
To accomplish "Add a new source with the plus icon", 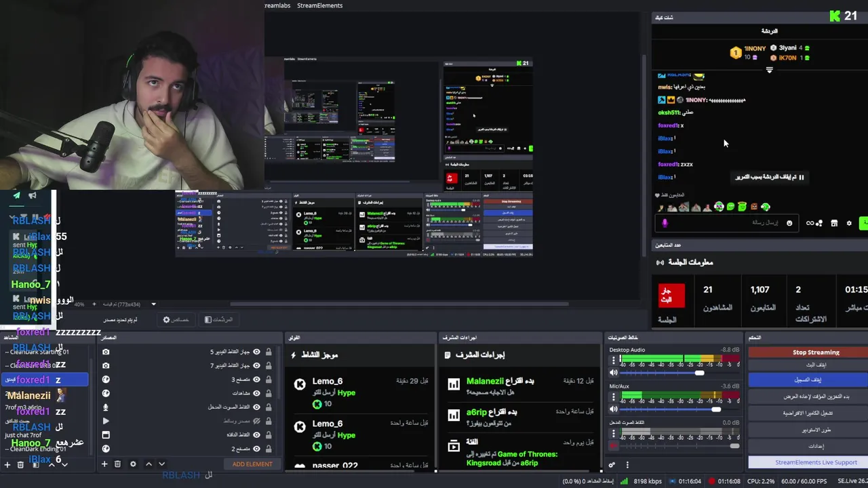I will tap(104, 464).
